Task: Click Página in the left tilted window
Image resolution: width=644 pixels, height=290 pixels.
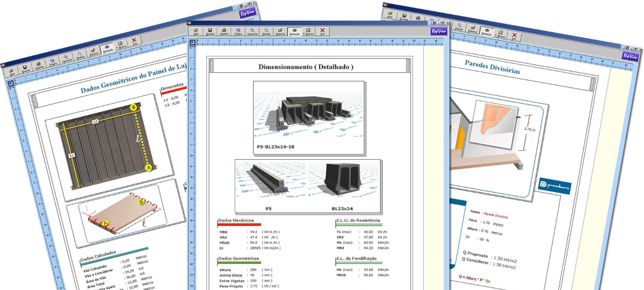Action: point(53,61)
